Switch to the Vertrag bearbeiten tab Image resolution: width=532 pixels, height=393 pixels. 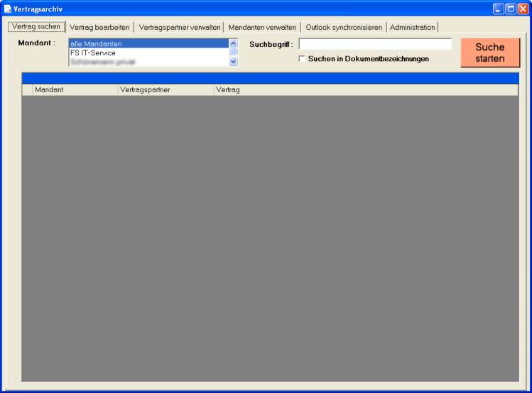point(99,27)
